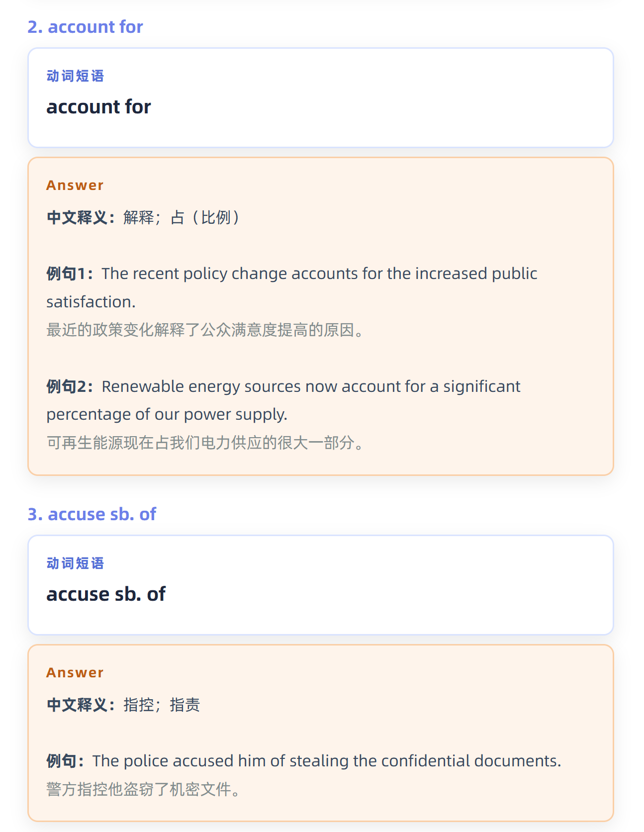The height and width of the screenshot is (832, 644).
Task: Click the Answer label in the 'account for' card
Action: [75, 185]
